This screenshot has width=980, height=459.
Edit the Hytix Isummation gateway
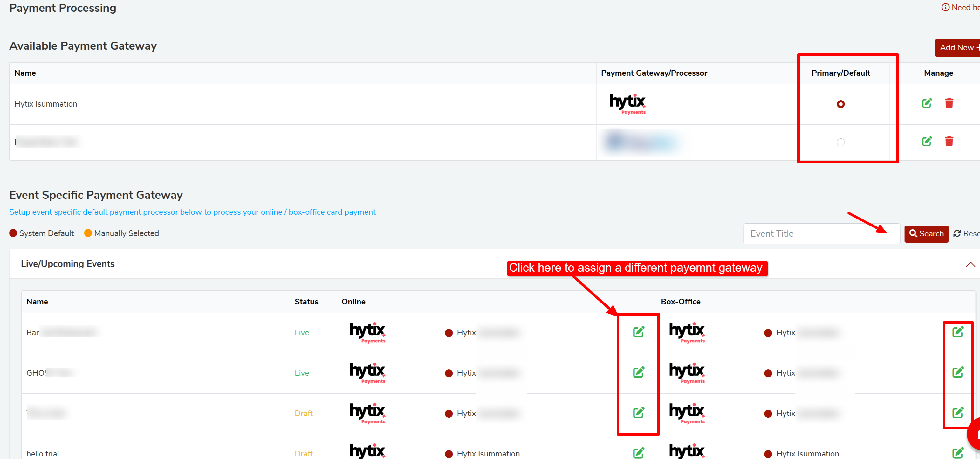tap(927, 103)
